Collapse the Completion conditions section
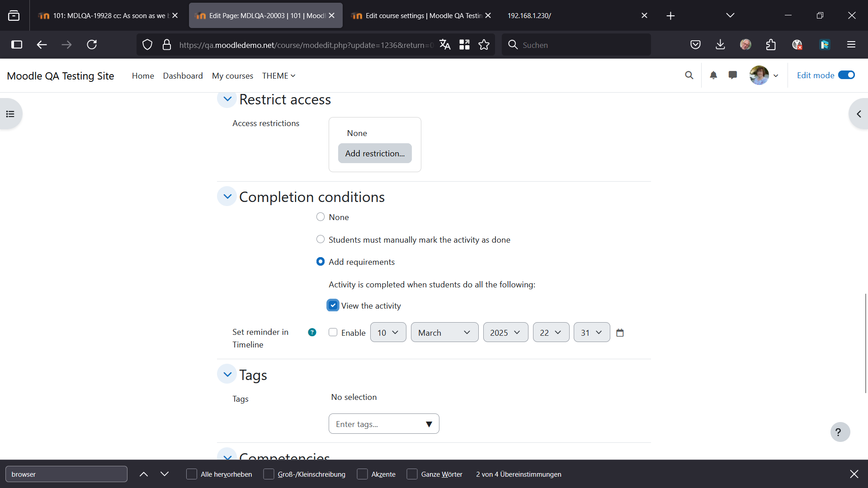868x488 pixels. click(227, 196)
